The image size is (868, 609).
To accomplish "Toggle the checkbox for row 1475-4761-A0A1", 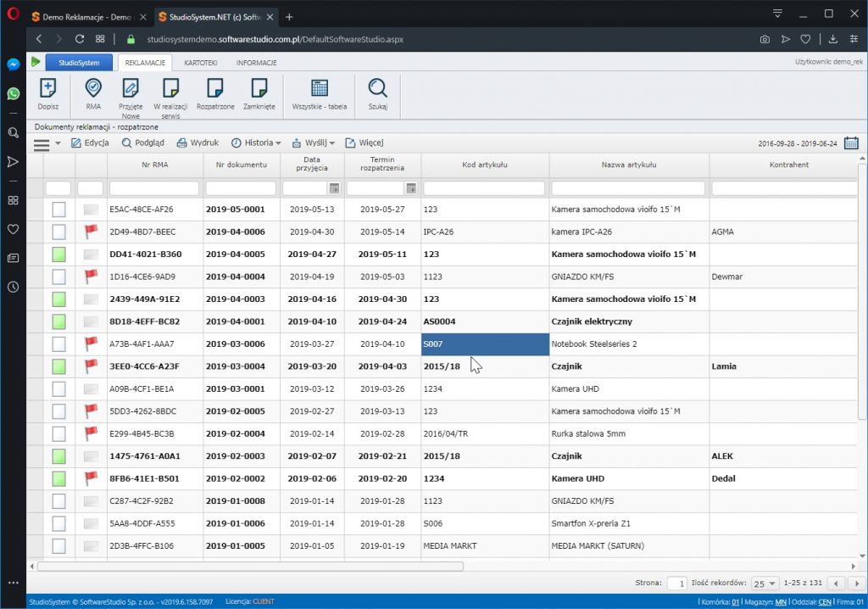I will point(58,456).
